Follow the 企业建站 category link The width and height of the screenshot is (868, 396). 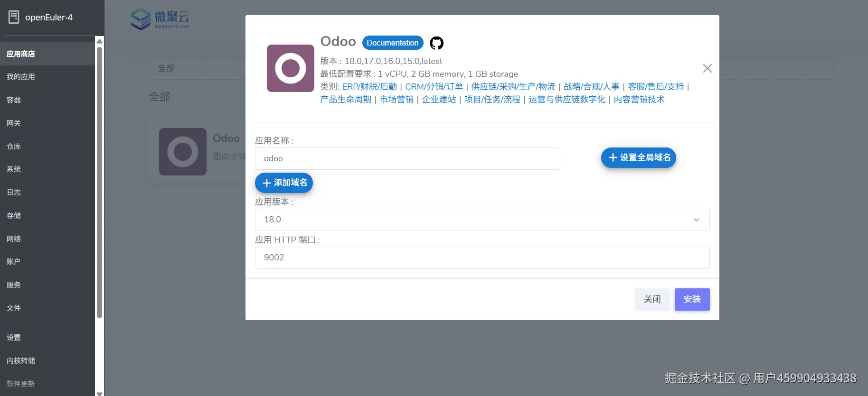(439, 100)
